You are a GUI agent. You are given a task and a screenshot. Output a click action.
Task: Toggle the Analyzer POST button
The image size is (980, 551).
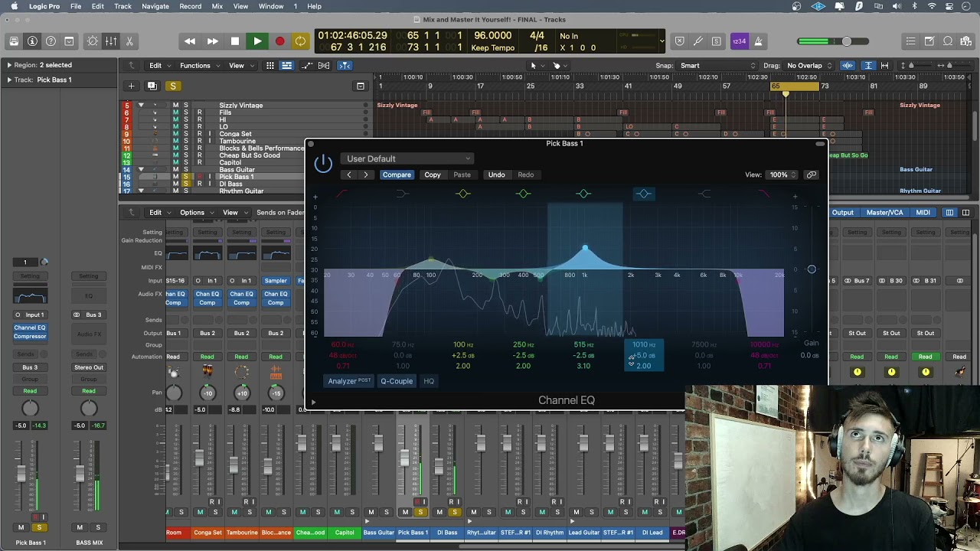(x=350, y=381)
